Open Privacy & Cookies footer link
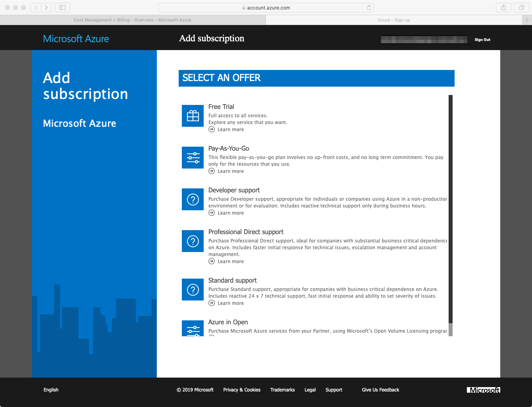This screenshot has width=532, height=407. point(242,390)
